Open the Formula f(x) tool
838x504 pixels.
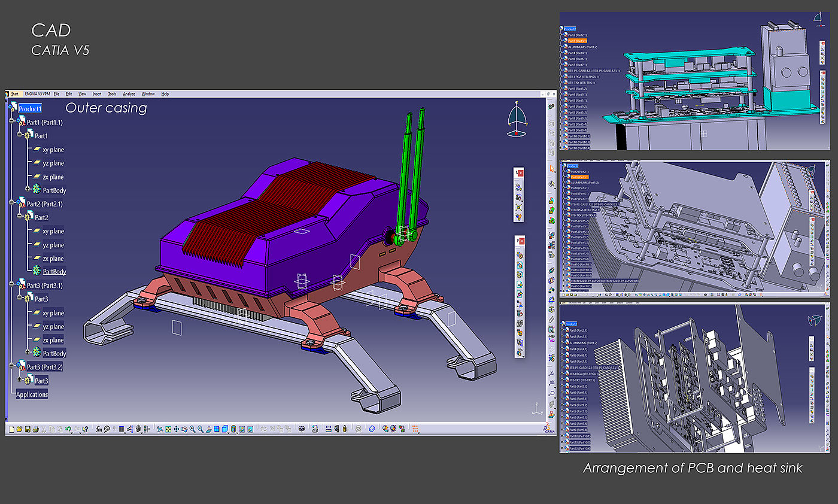click(x=99, y=429)
